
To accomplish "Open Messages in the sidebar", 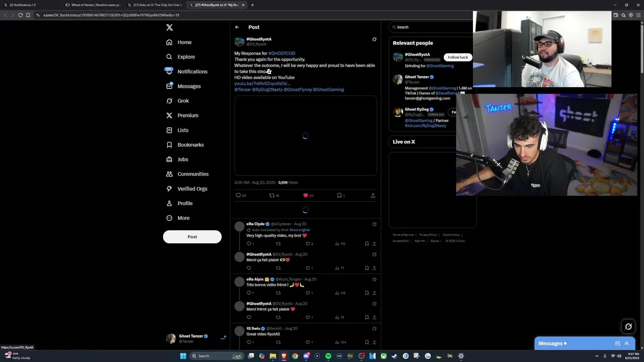I will pyautogui.click(x=184, y=86).
